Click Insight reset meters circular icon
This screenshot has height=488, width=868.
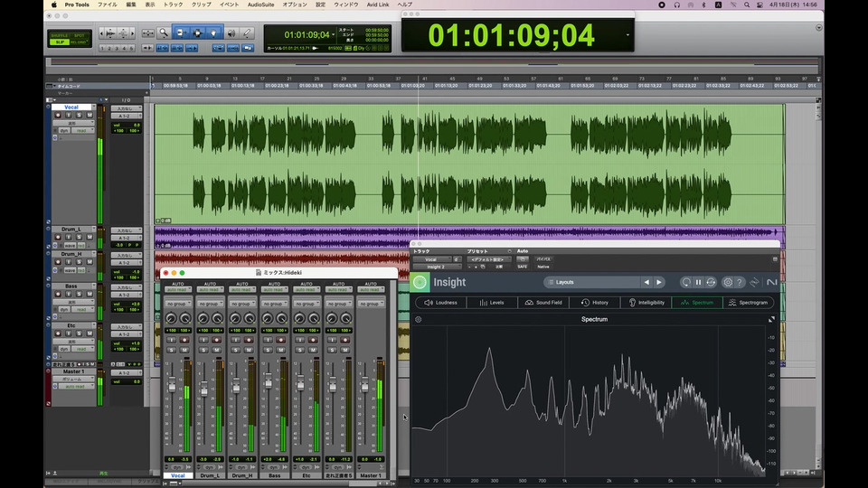click(686, 282)
